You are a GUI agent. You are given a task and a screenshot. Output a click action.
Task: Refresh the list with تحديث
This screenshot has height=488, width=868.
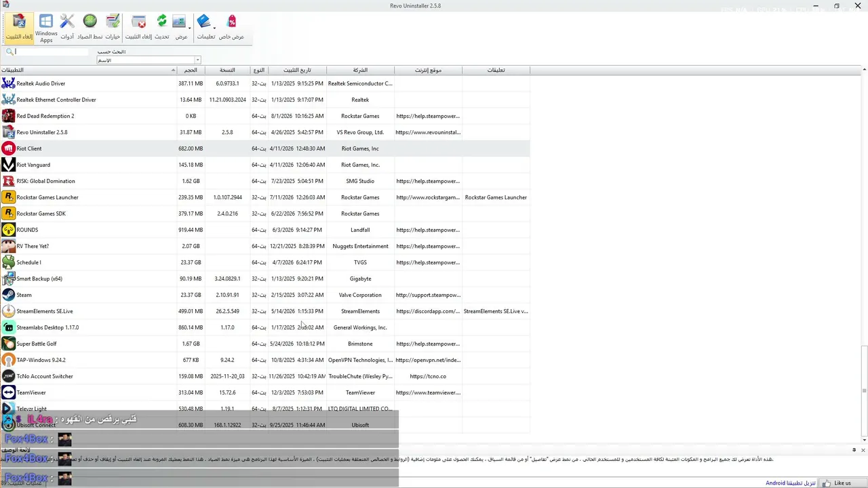click(x=161, y=28)
